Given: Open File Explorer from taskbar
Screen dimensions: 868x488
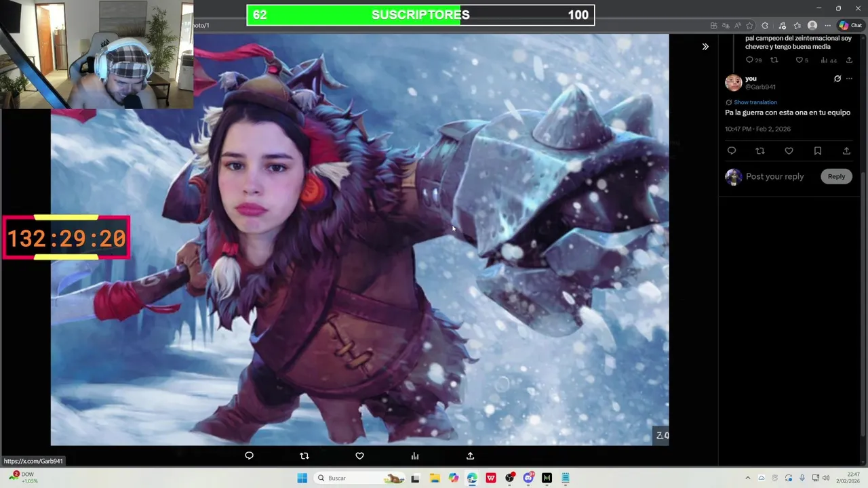Looking at the screenshot, I should click(435, 478).
